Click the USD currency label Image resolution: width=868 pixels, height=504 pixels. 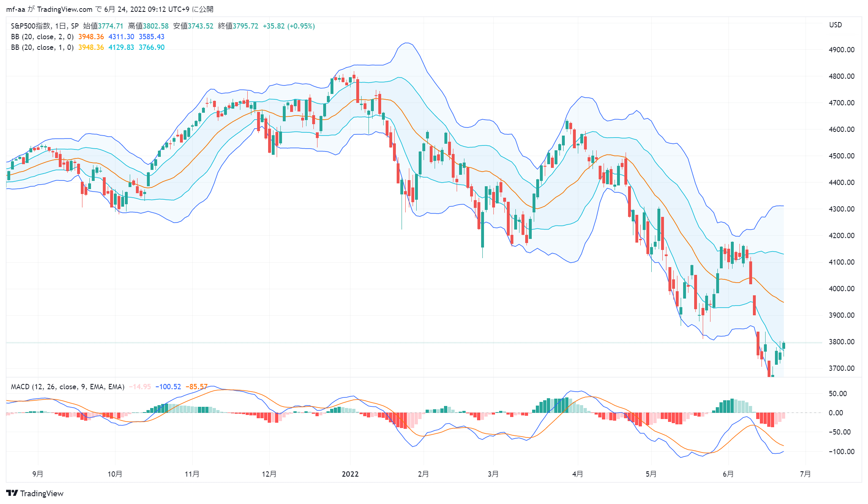point(835,25)
